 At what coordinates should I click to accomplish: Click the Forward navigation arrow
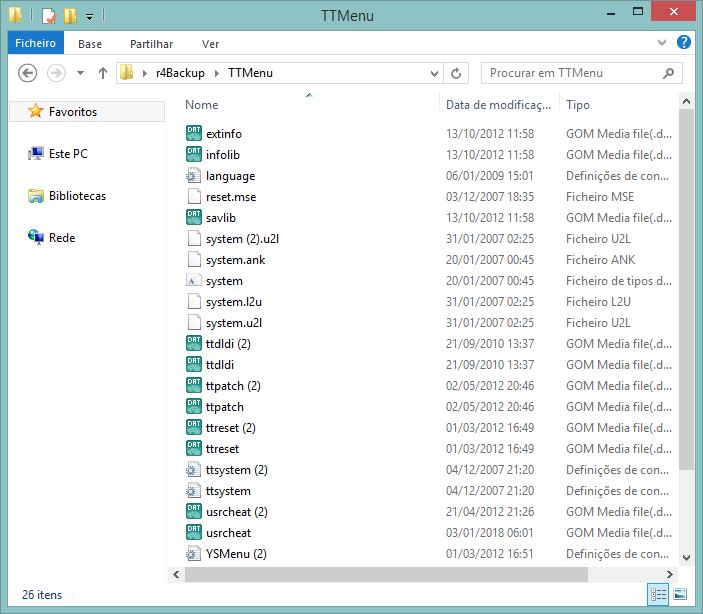(x=56, y=73)
